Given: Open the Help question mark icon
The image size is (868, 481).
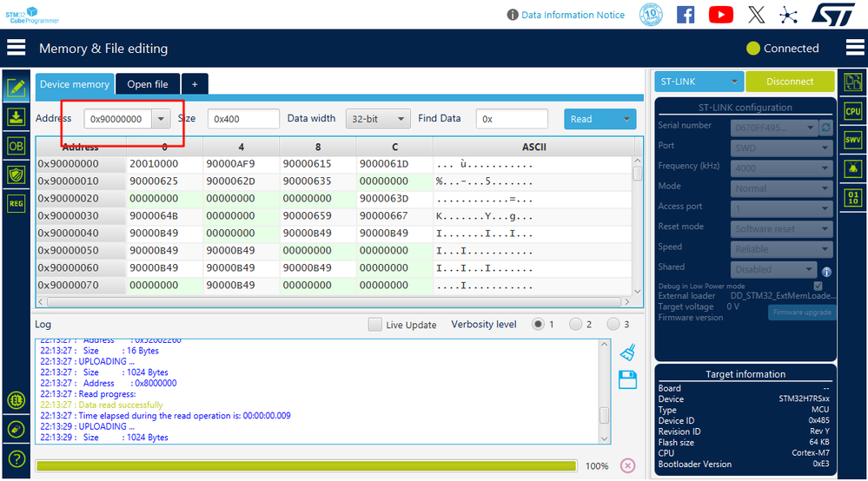Looking at the screenshot, I should (x=16, y=459).
